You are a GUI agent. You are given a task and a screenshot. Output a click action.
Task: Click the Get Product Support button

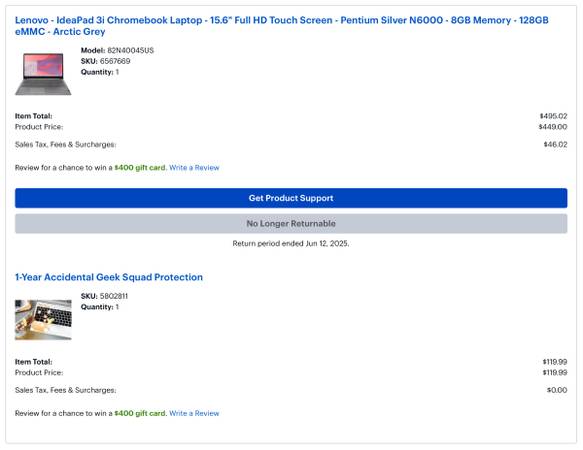[291, 198]
